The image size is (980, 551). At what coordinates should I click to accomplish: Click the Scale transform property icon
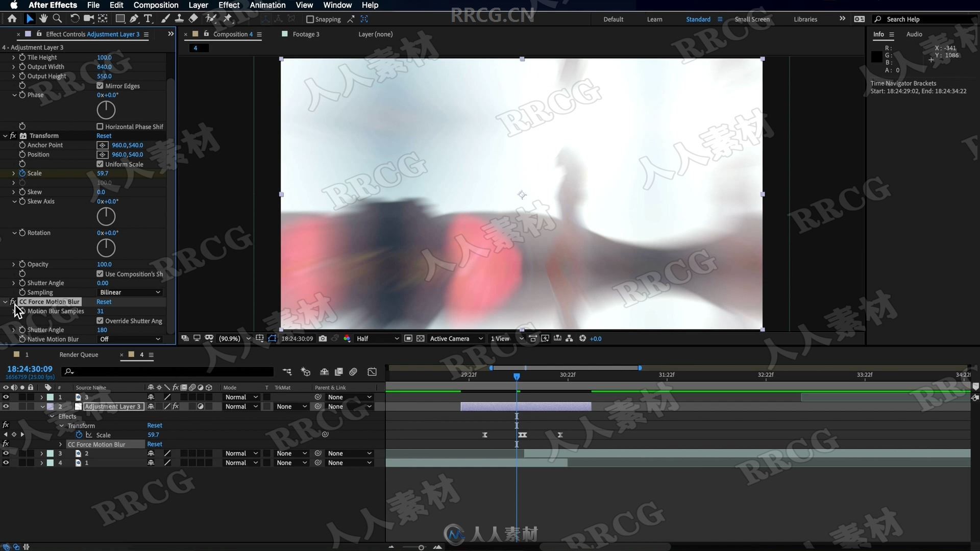(x=21, y=173)
